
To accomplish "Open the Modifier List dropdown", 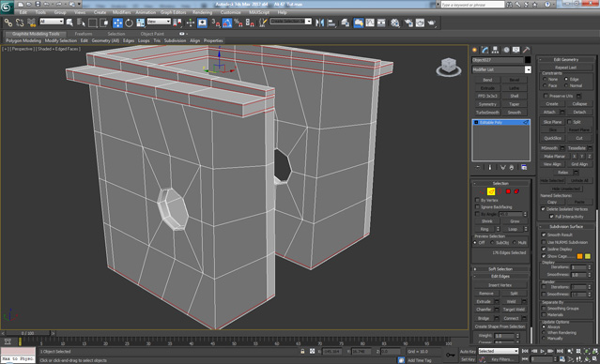I will (501, 69).
